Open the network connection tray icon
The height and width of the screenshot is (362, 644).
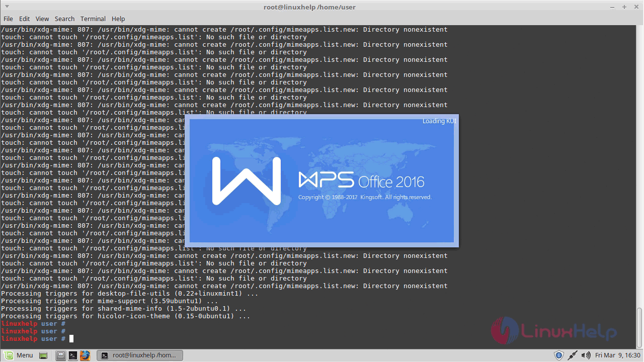click(x=573, y=355)
